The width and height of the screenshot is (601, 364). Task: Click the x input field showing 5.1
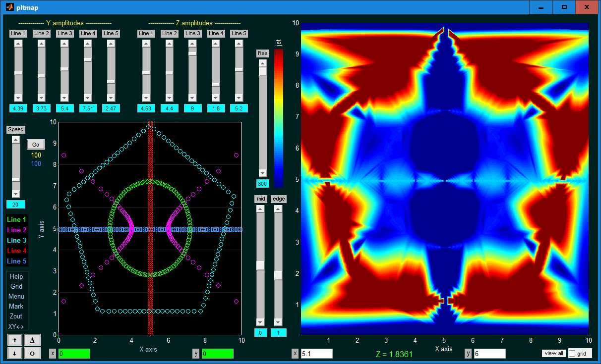coord(316,354)
